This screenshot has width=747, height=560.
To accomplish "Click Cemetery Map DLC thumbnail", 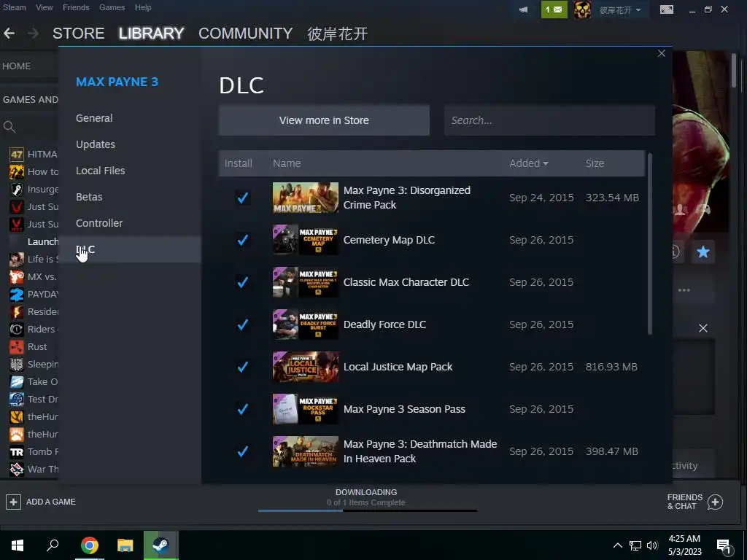I will (x=306, y=240).
